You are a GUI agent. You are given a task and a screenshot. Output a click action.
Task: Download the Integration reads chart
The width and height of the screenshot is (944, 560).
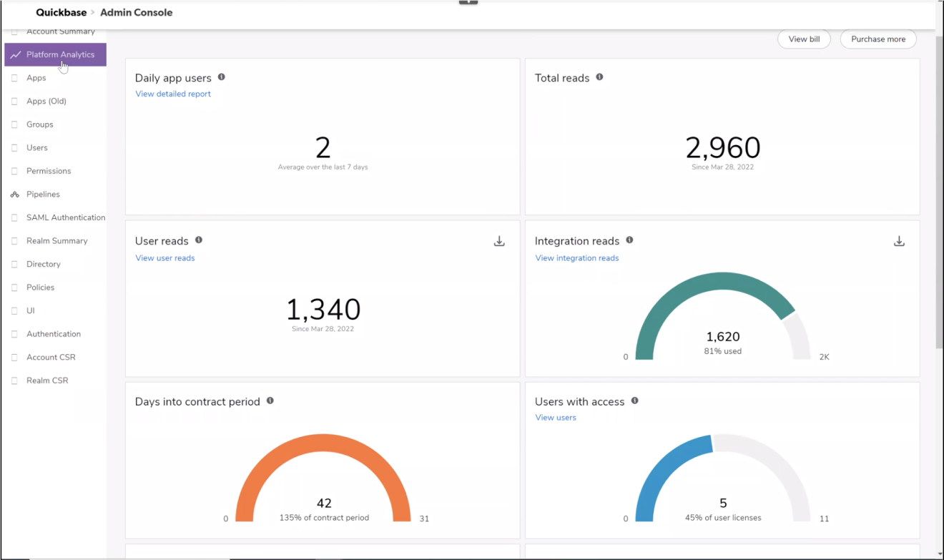898,241
